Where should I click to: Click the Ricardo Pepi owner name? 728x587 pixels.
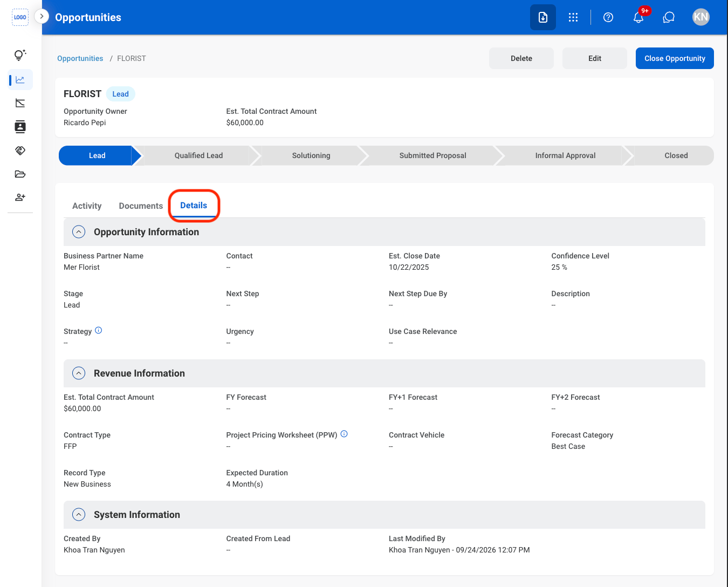click(x=85, y=122)
